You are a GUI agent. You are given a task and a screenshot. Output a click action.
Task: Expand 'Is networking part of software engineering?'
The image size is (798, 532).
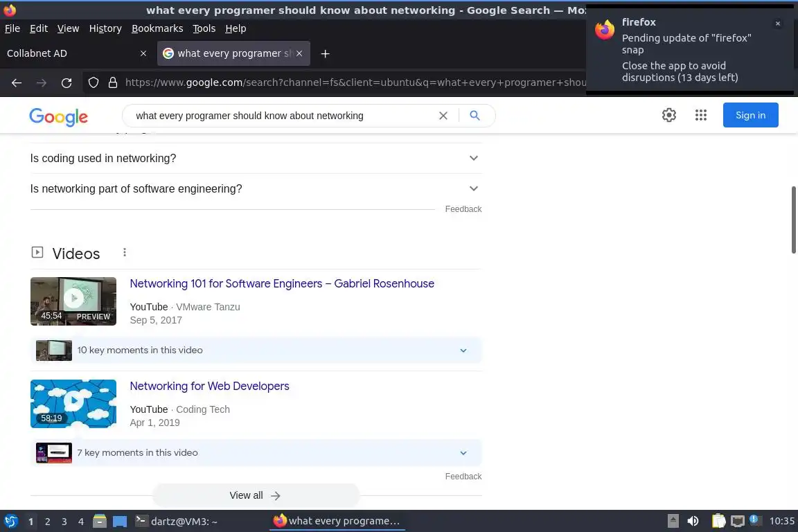(256, 189)
